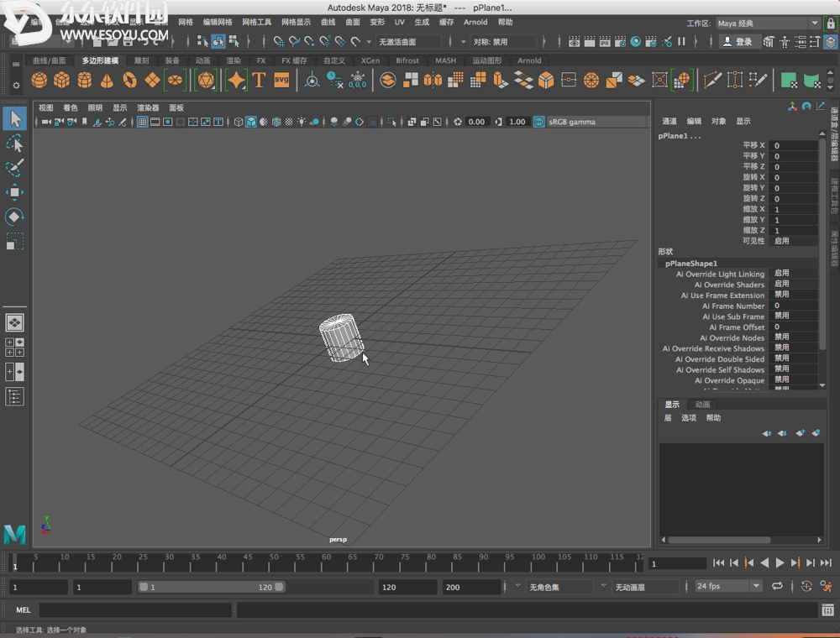Activate the Select tool in toolbox
Screen dimensions: 840x638
[14, 118]
